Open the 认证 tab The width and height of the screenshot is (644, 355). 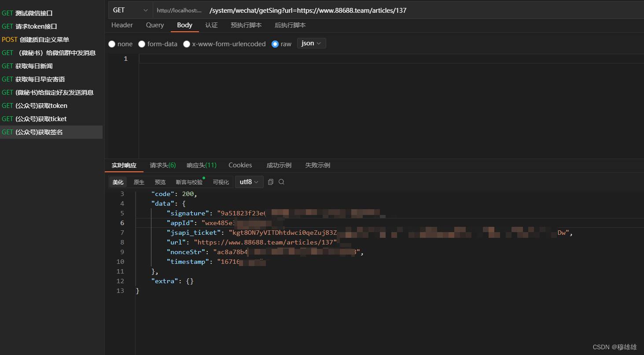211,25
